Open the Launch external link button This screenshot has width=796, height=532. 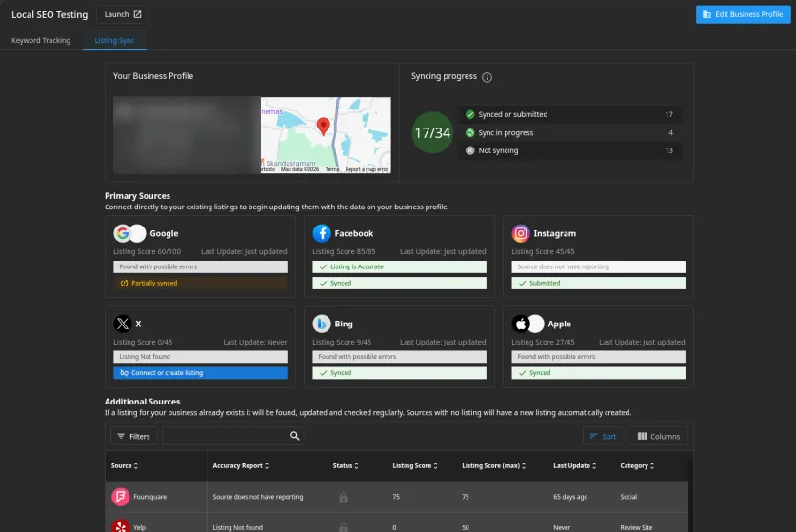(x=122, y=14)
